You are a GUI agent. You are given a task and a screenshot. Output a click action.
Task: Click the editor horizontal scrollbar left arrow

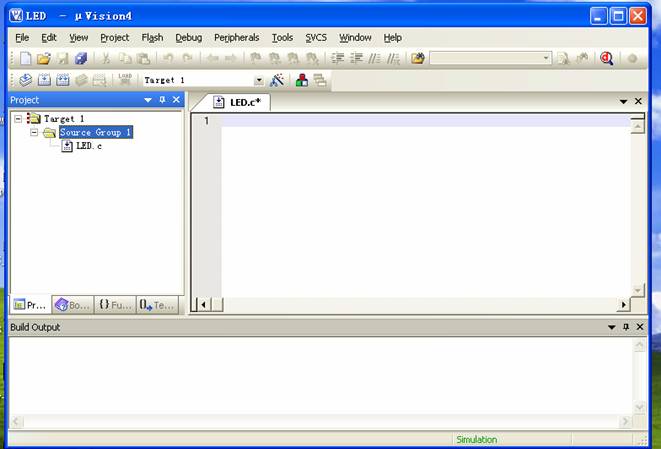coord(203,305)
